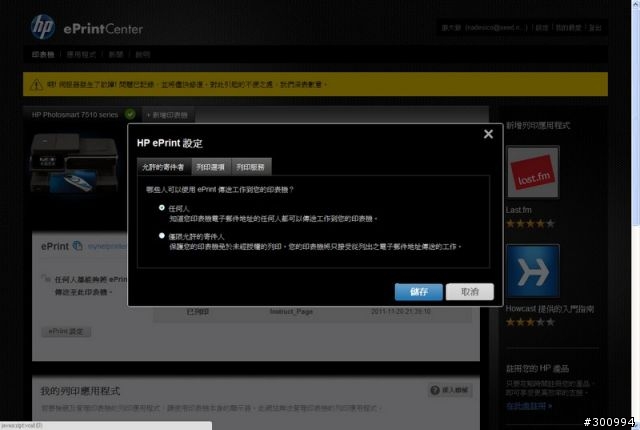Viewport: 640px width, 430px height.
Task: Click the 新增列印應用程式 heading
Action: click(x=538, y=126)
